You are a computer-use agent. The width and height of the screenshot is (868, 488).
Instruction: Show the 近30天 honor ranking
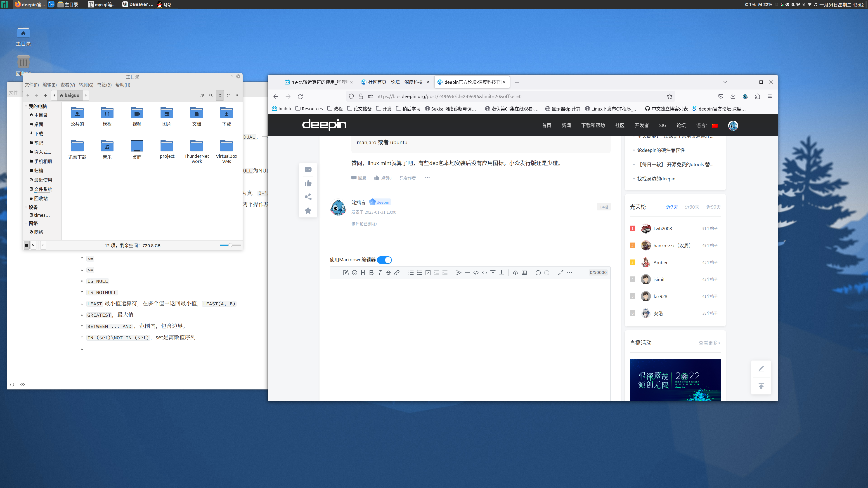692,207
